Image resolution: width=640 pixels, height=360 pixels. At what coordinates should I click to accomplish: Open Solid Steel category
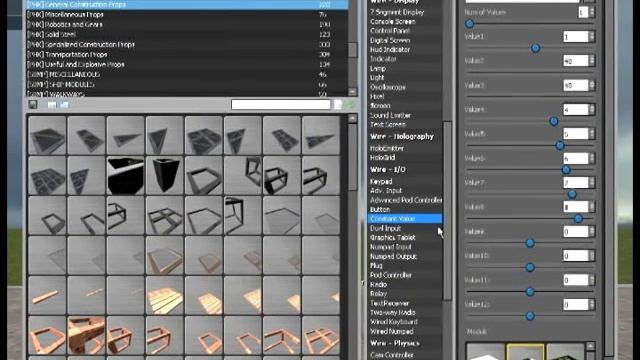coord(187,34)
